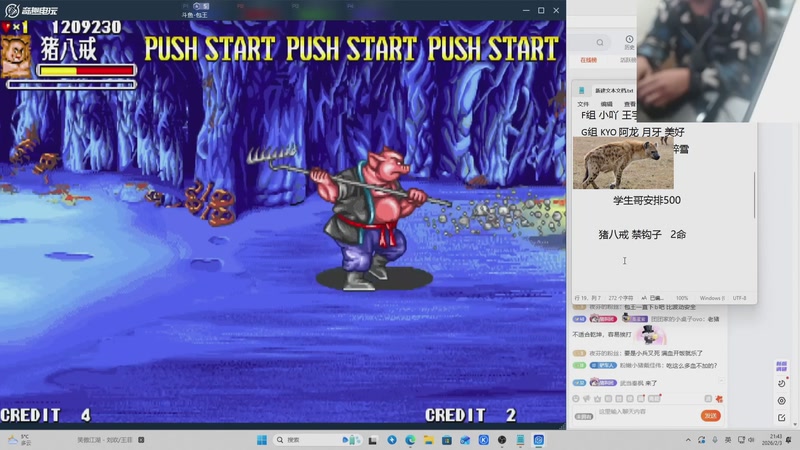Click the orange 发送 send button
The image size is (800, 450).
pos(711,416)
